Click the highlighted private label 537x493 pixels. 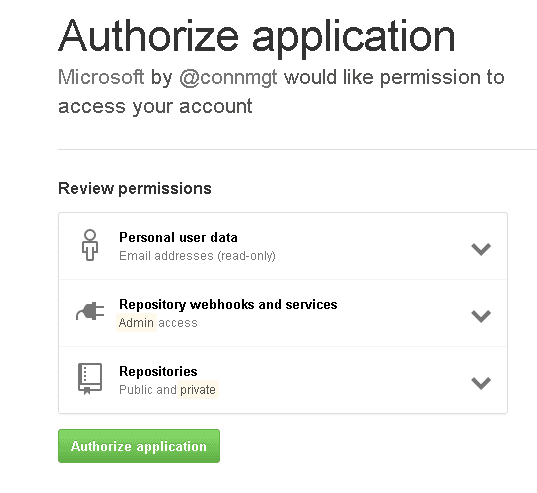(198, 390)
